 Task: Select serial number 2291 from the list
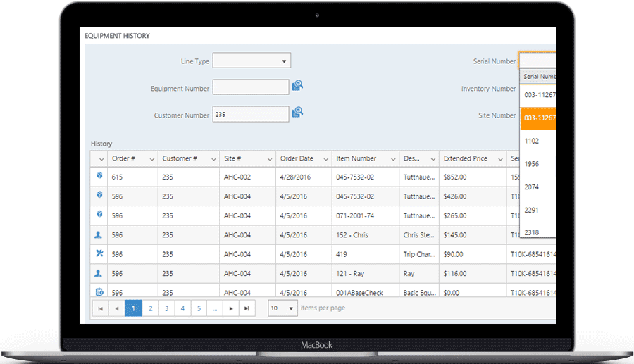click(537, 210)
